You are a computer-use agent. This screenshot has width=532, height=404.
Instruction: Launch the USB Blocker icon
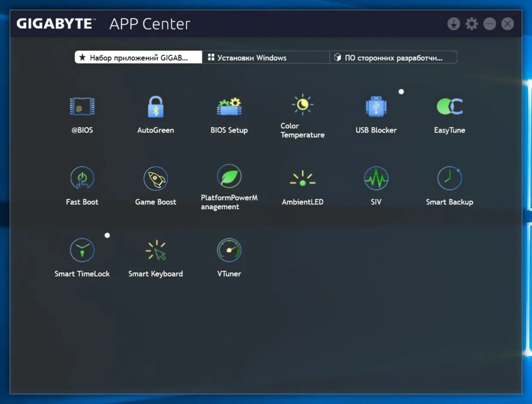click(x=376, y=106)
